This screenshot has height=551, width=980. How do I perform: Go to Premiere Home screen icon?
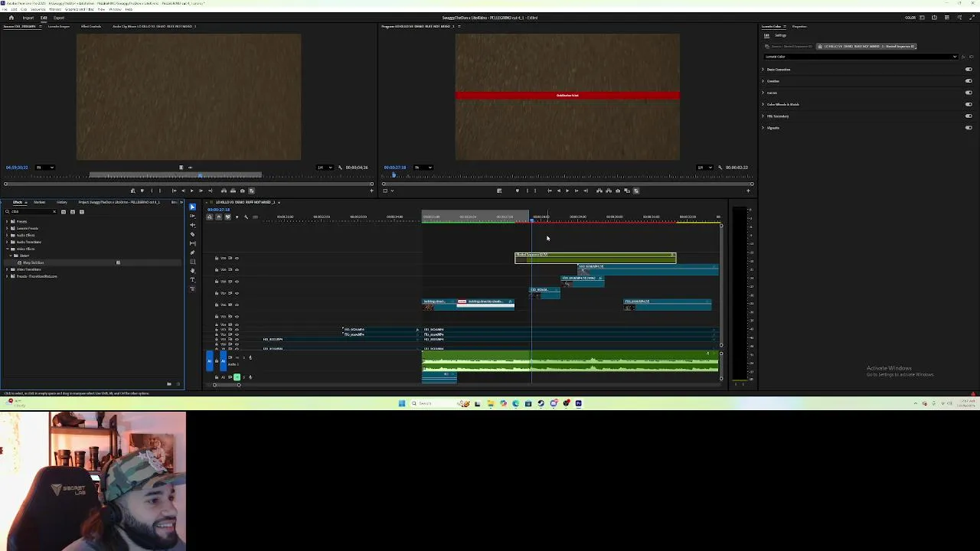11,18
